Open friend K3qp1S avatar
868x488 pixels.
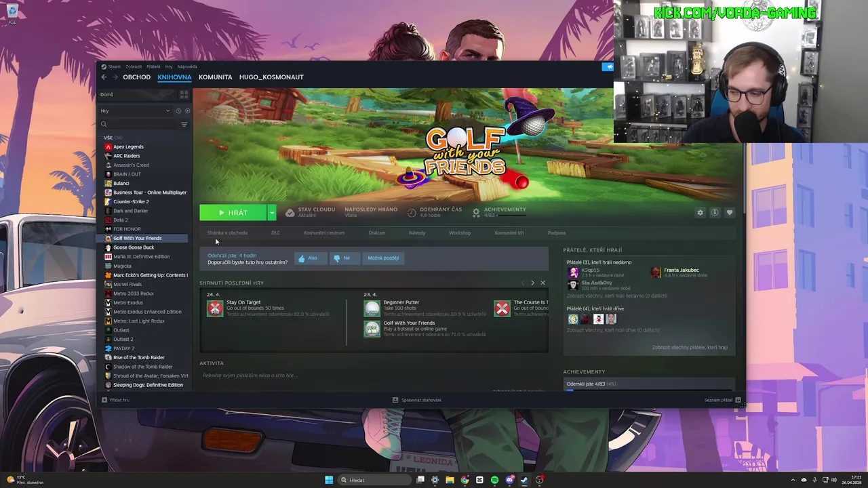(573, 272)
